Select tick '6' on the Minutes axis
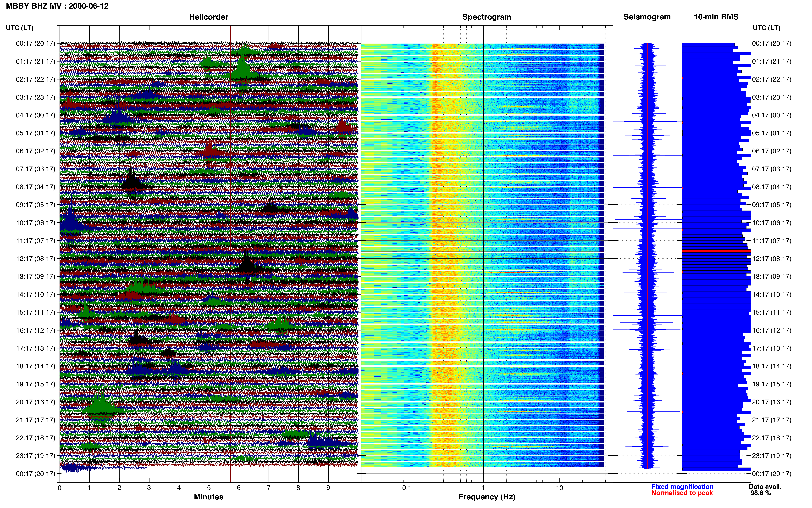This screenshot has width=812, height=508. [239, 488]
